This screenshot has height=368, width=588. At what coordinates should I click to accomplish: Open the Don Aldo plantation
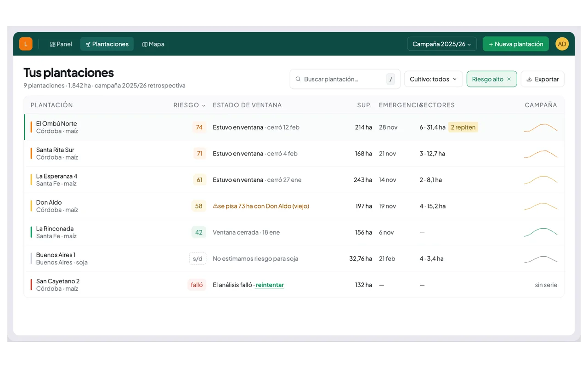click(x=294, y=206)
